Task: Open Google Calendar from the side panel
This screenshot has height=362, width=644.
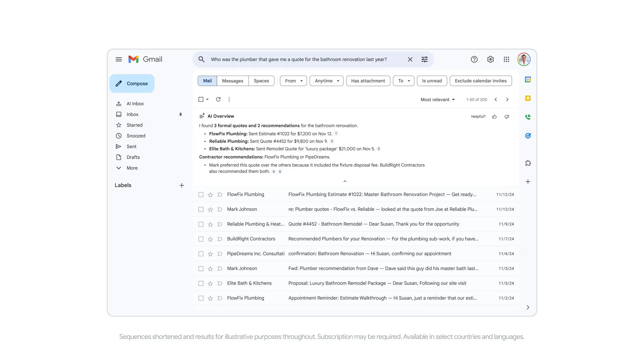Action: click(528, 79)
